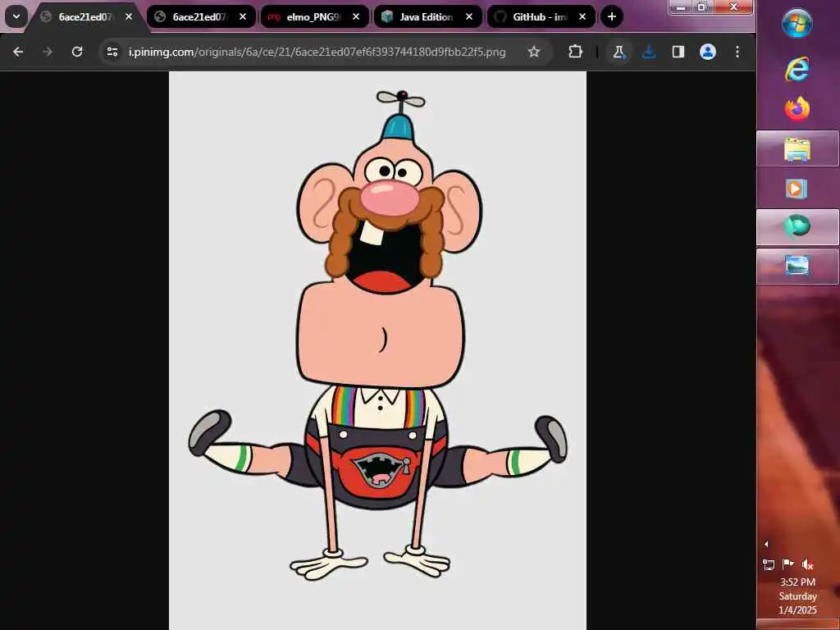The width and height of the screenshot is (840, 630).
Task: Launch Internet Explorer from taskbar
Action: [x=797, y=69]
